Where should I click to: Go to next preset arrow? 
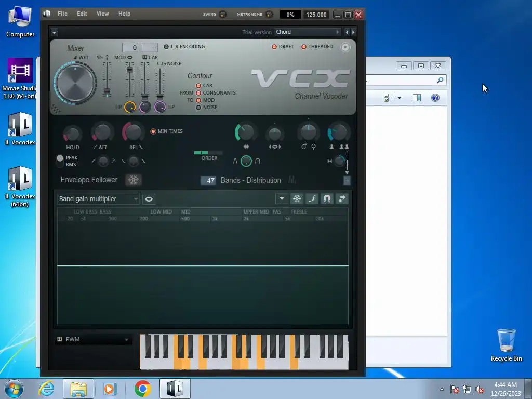pos(353,32)
